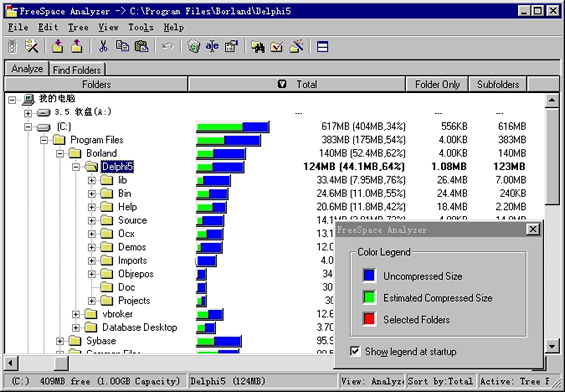Expand the lib folder node
This screenshot has height=392, width=565.
pos(92,180)
